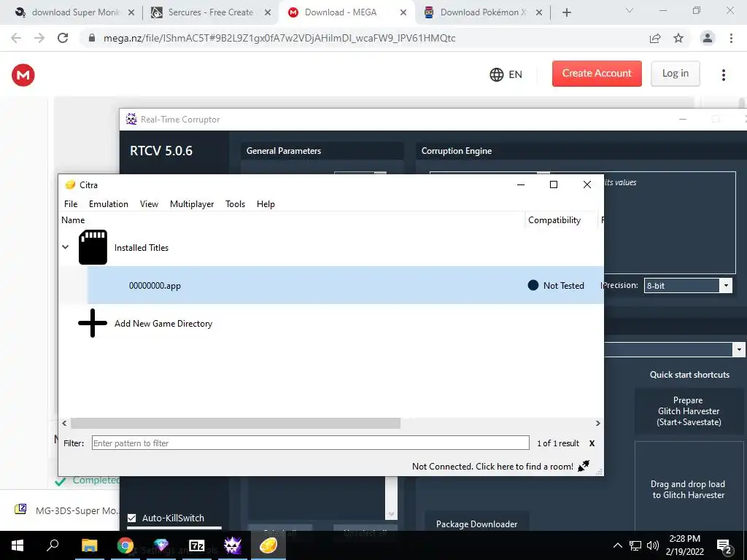Open MEGA page three-dot menu
747x560 pixels.
[x=723, y=75]
